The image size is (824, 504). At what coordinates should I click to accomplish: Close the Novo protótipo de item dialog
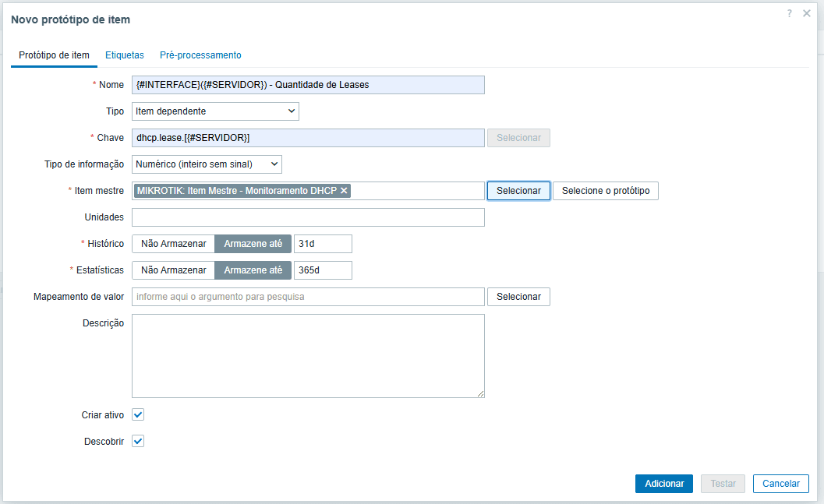point(807,14)
